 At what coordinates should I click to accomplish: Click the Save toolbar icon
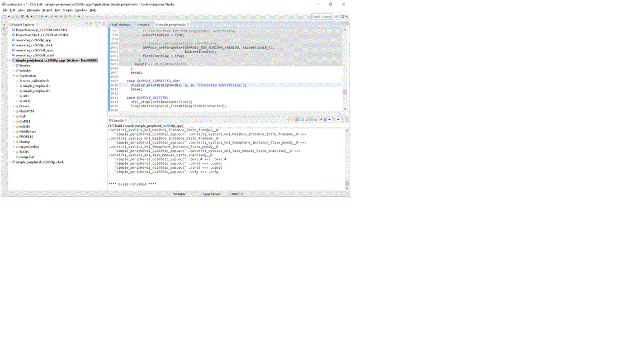pos(13,16)
